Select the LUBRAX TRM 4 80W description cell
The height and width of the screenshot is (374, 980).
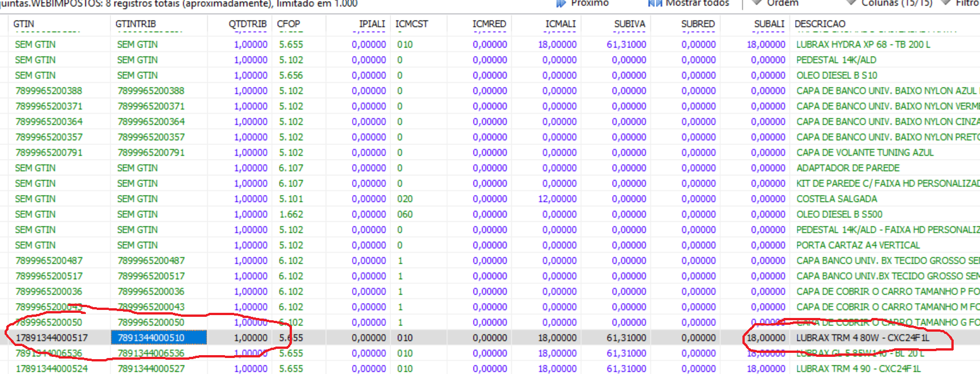click(863, 338)
